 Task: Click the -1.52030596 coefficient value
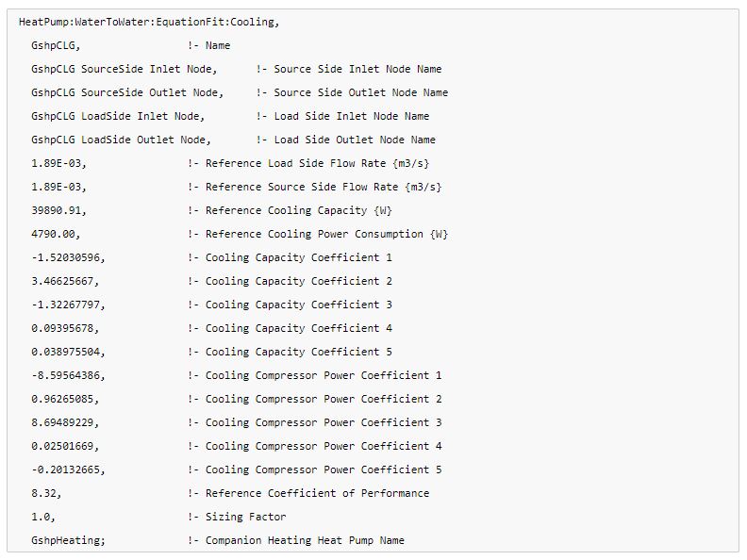pyautogui.click(x=68, y=257)
